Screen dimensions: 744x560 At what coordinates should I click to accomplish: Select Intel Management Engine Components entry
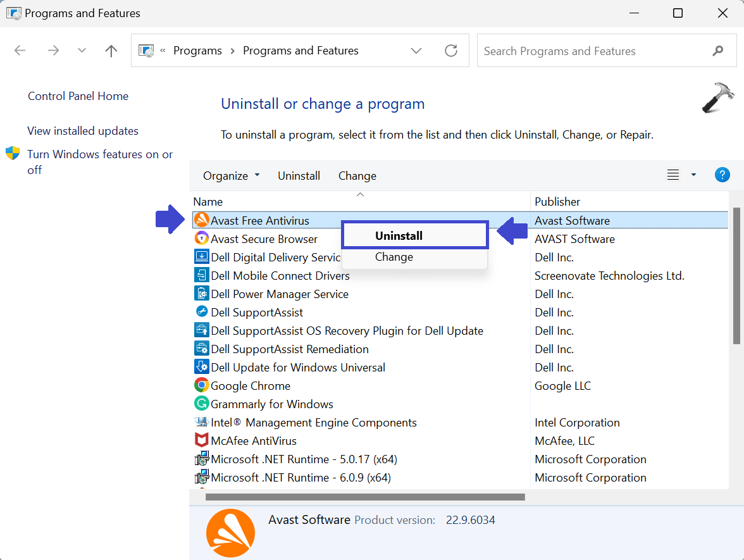coord(314,423)
